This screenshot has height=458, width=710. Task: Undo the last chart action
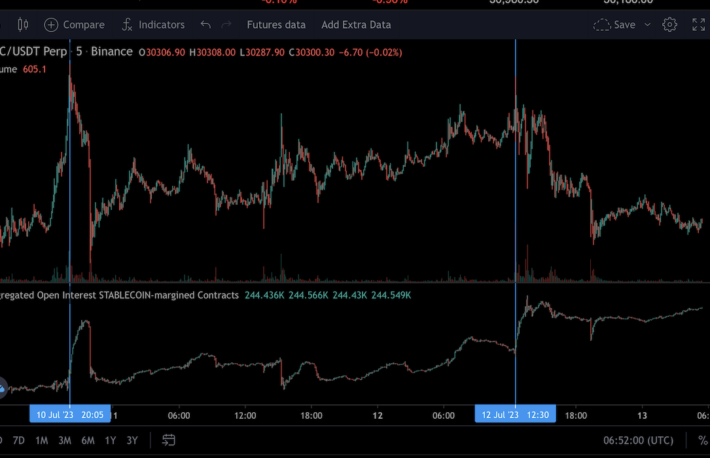click(x=206, y=24)
